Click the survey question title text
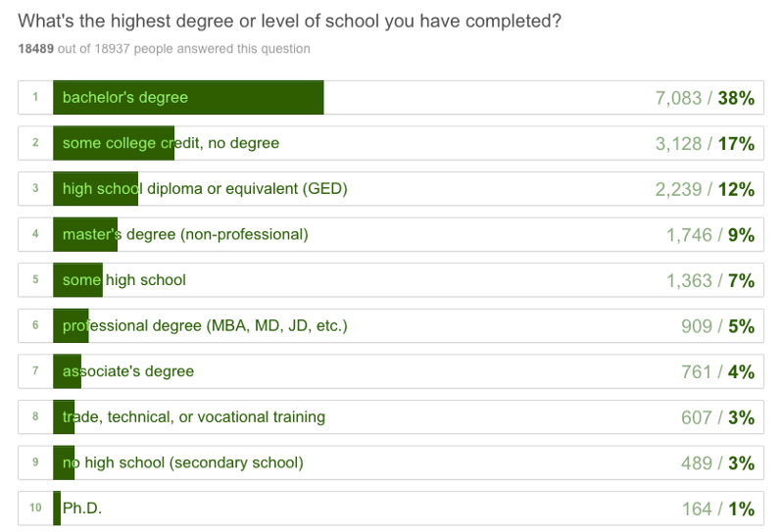 (x=289, y=21)
